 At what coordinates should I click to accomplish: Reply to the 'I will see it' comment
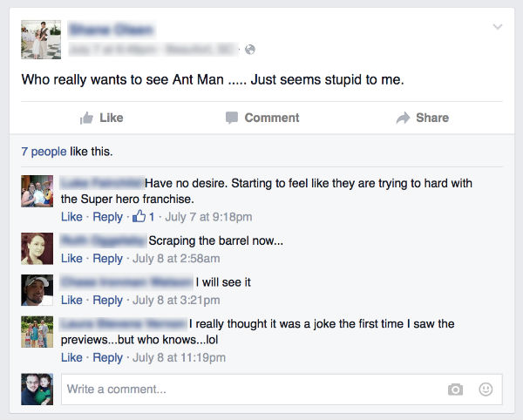[x=107, y=300]
